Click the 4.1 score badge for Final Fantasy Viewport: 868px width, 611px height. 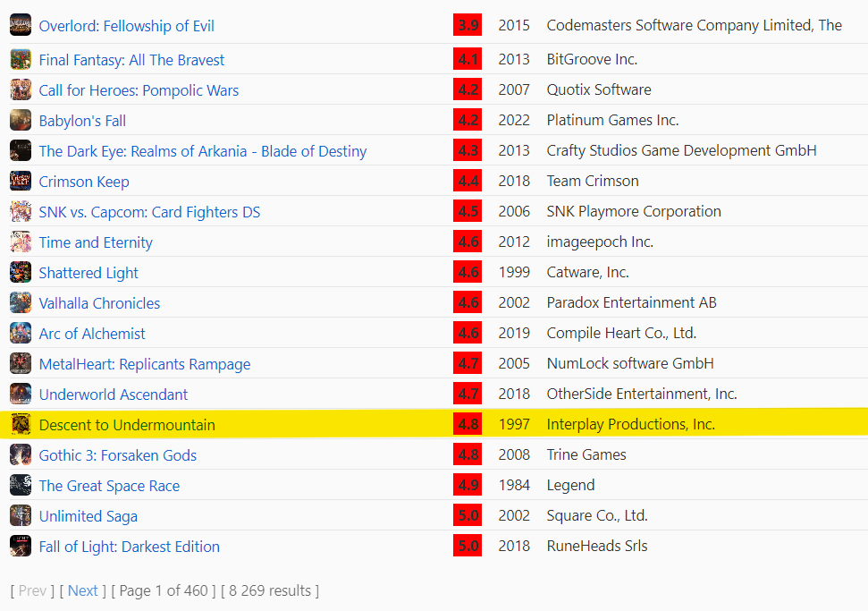click(x=468, y=59)
